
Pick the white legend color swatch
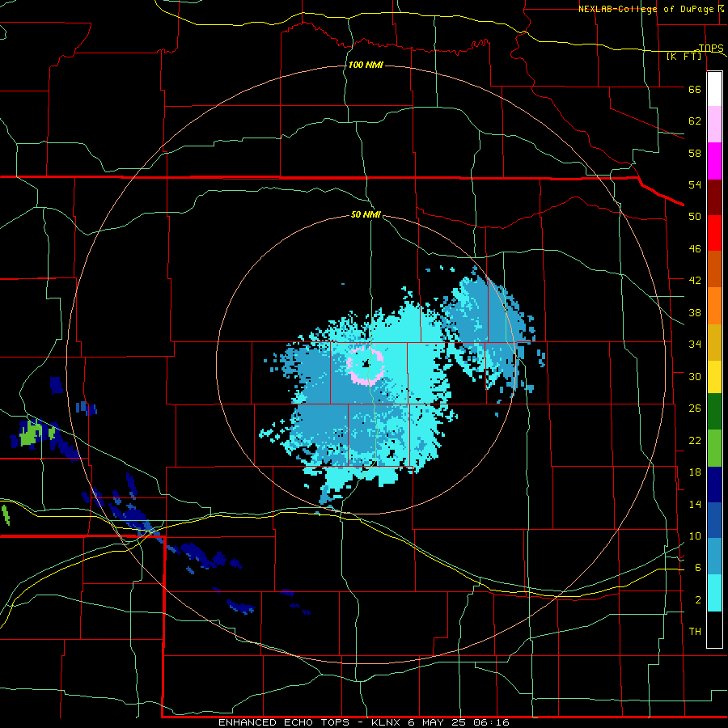(714, 89)
